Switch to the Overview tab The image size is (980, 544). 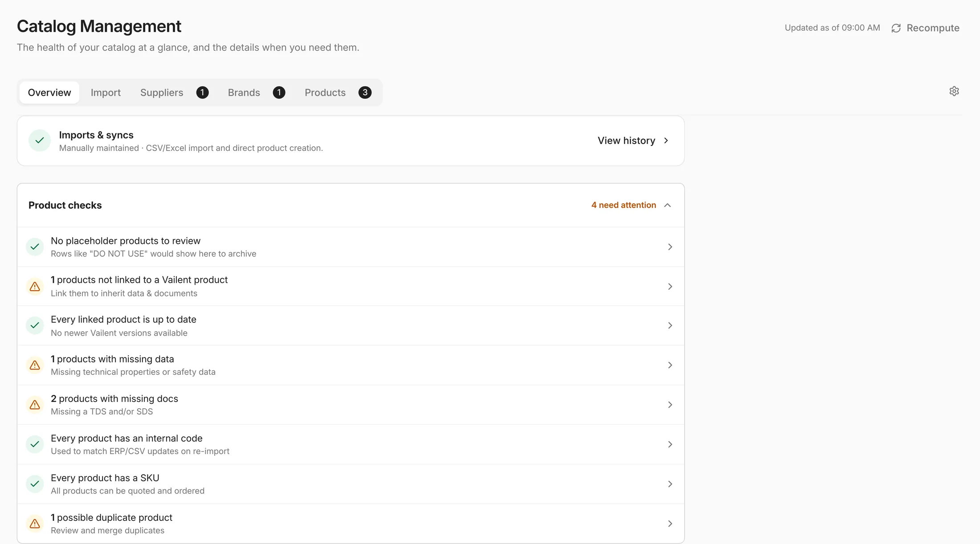pos(49,93)
